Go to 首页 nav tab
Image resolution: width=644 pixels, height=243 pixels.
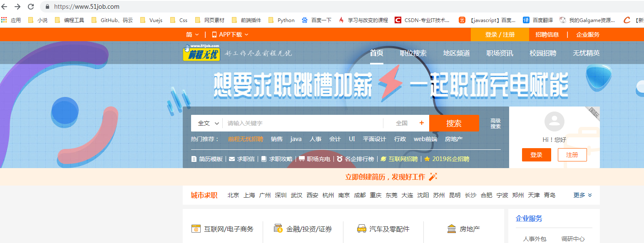pyautogui.click(x=377, y=53)
